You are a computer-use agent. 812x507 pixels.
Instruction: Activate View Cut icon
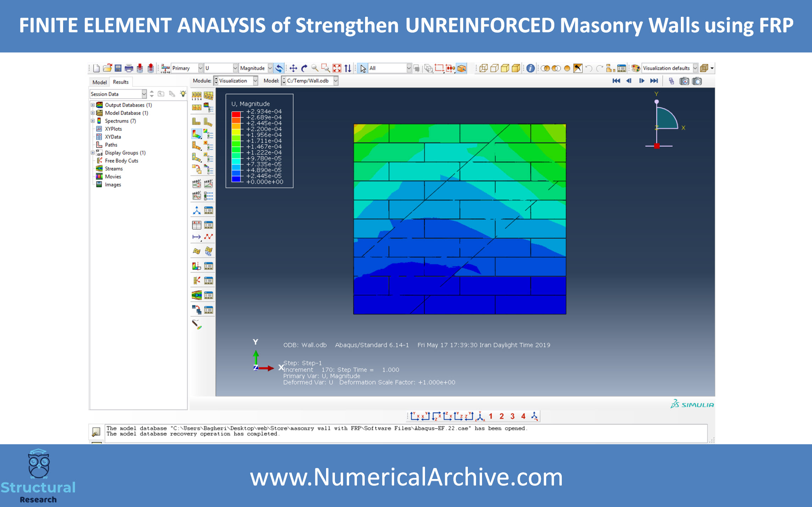(x=196, y=266)
